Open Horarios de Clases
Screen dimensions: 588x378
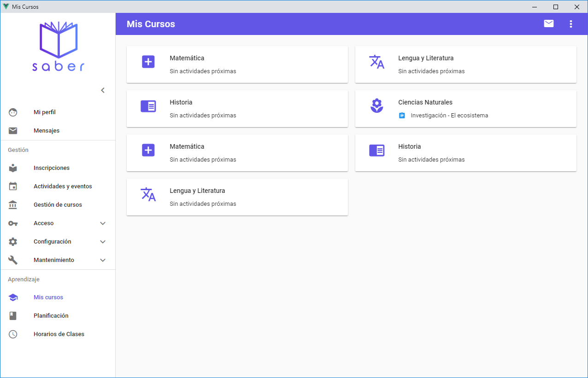(58, 334)
